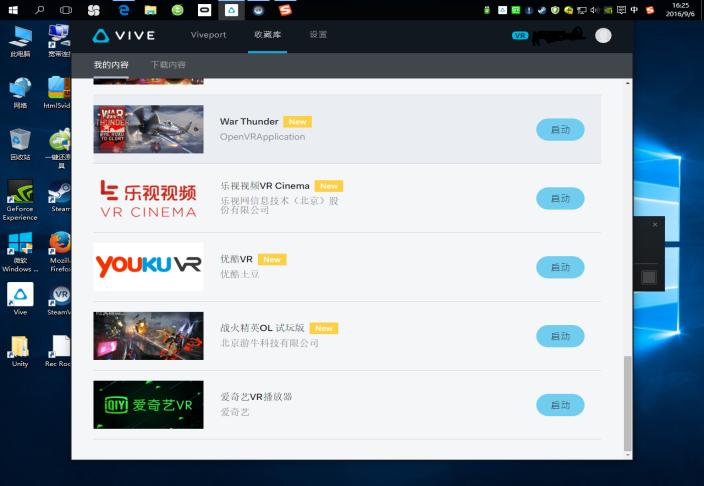Image resolution: width=704 pixels, height=486 pixels.
Task: Click the War Thunder title text
Action: [x=249, y=121]
